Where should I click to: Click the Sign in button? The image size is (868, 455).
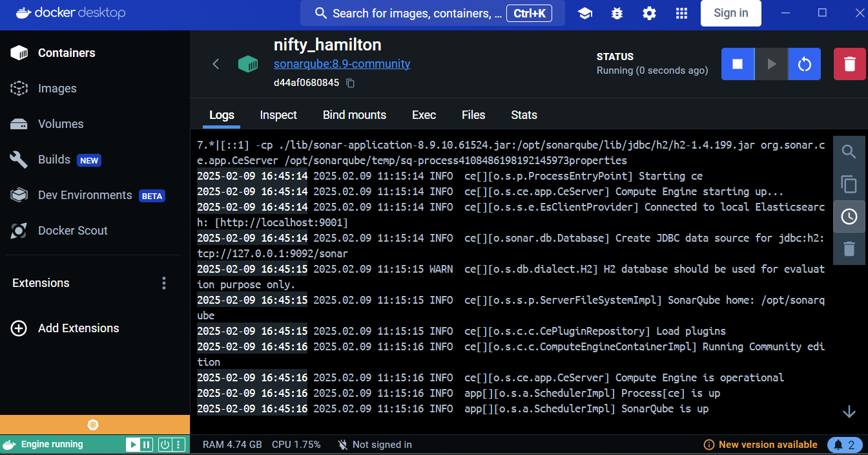[731, 13]
